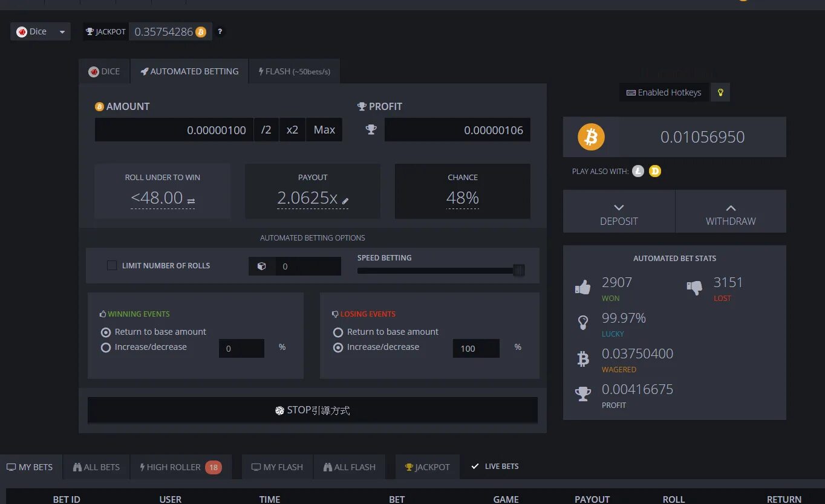This screenshot has height=504, width=825.
Task: Select losing events Increase/decrease option
Action: [338, 347]
